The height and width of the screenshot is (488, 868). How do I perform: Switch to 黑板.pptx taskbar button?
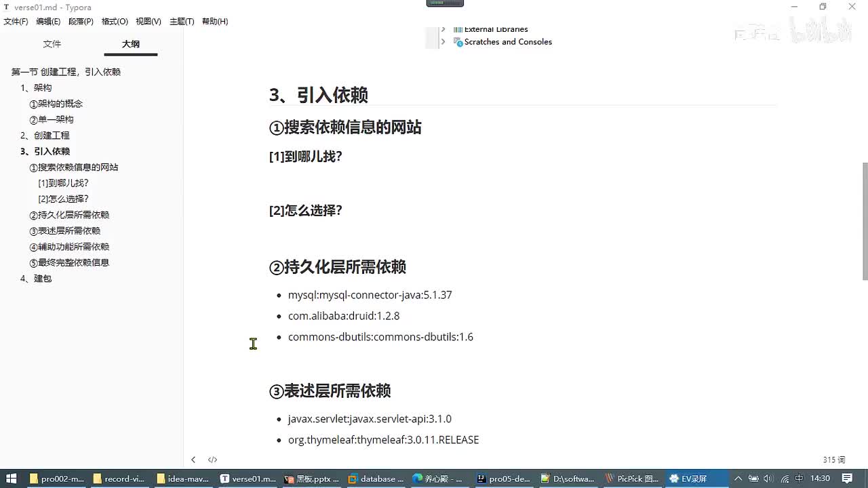point(311,479)
